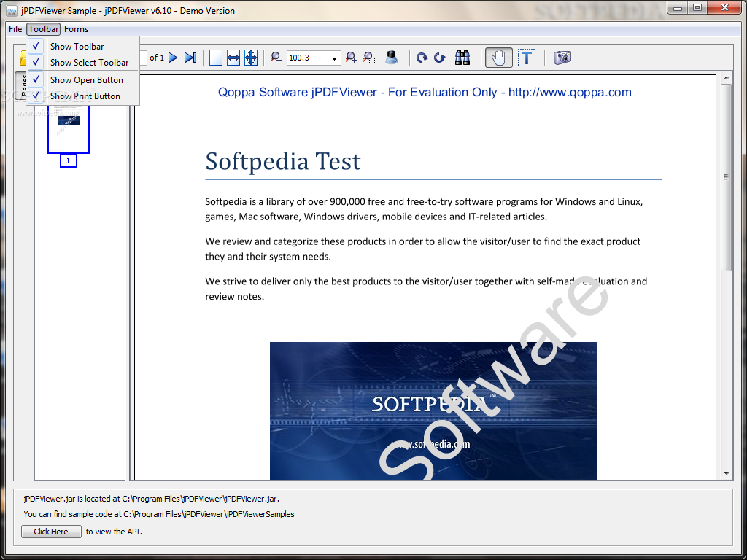Image resolution: width=747 pixels, height=560 pixels.
Task: Click scrollbar up arrow
Action: [726, 77]
